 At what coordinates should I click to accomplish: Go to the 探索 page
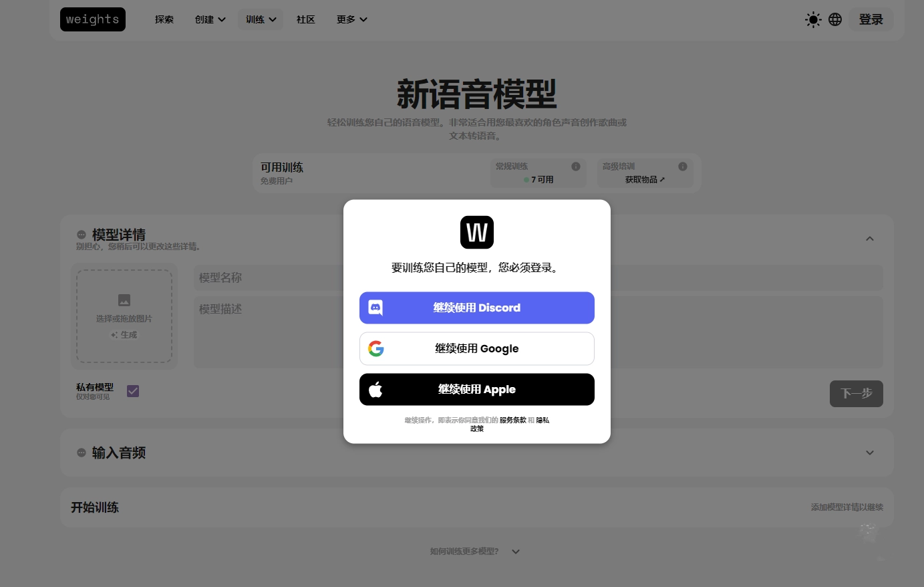[x=164, y=19]
